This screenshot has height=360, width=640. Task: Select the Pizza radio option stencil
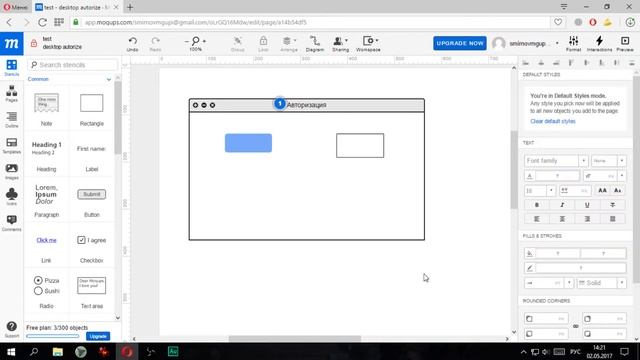click(x=47, y=280)
